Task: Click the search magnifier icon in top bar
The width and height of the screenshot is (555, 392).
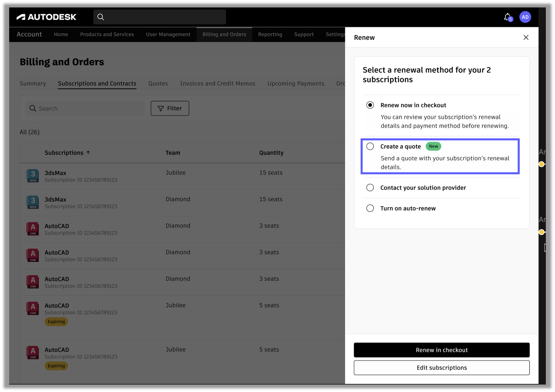Action: tap(101, 17)
